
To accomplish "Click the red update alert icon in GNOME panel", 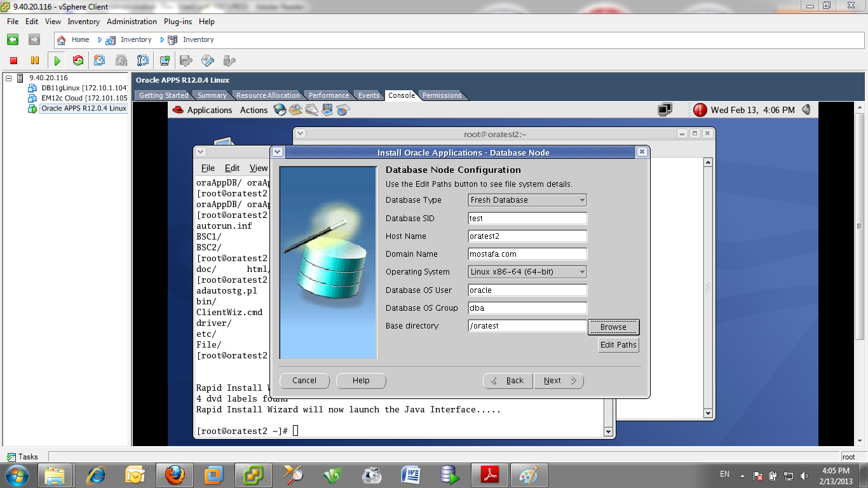I will (x=700, y=110).
